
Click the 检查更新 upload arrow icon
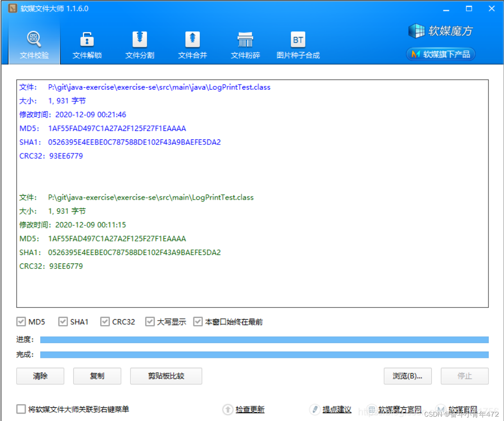tap(228, 409)
